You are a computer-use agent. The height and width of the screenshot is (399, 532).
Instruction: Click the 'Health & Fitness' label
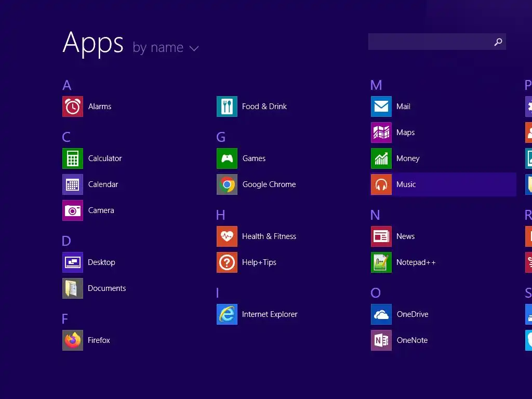coord(269,236)
